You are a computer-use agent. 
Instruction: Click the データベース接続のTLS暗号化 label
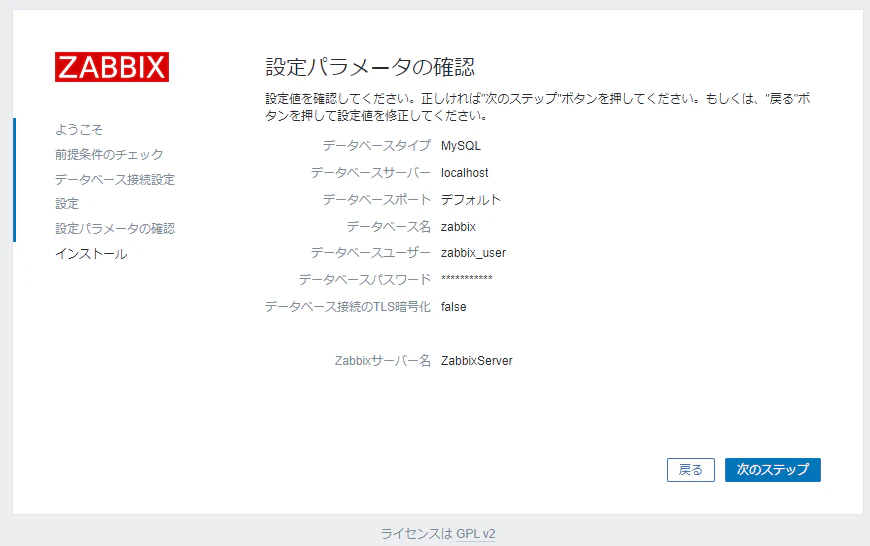pos(348,307)
